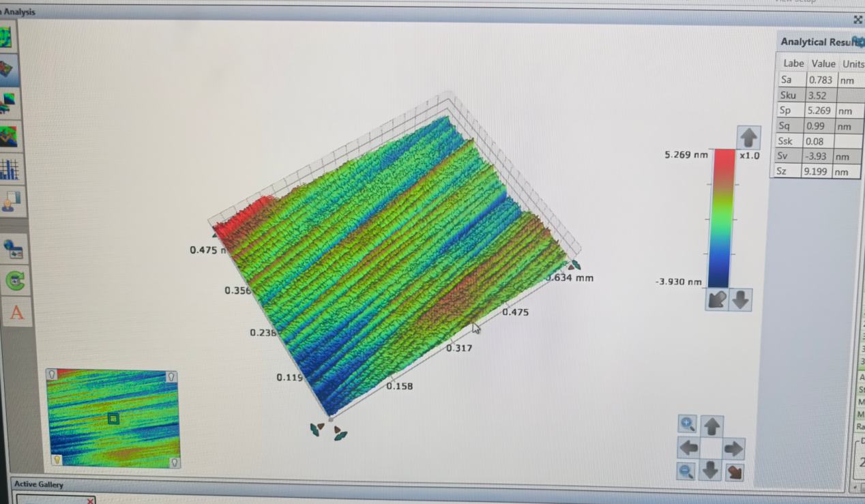Toggle the top-right light bulb on thumbnail
This screenshot has height=504, width=865.
(171, 376)
